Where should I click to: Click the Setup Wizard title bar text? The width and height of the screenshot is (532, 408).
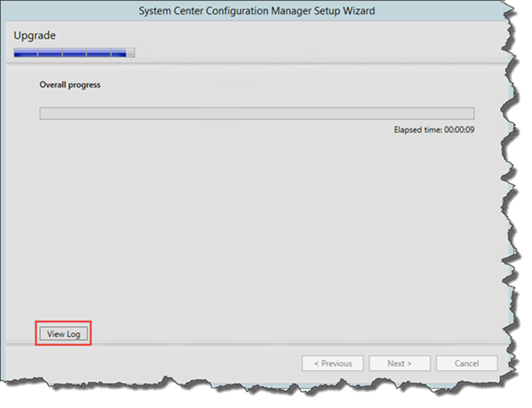[x=257, y=11]
